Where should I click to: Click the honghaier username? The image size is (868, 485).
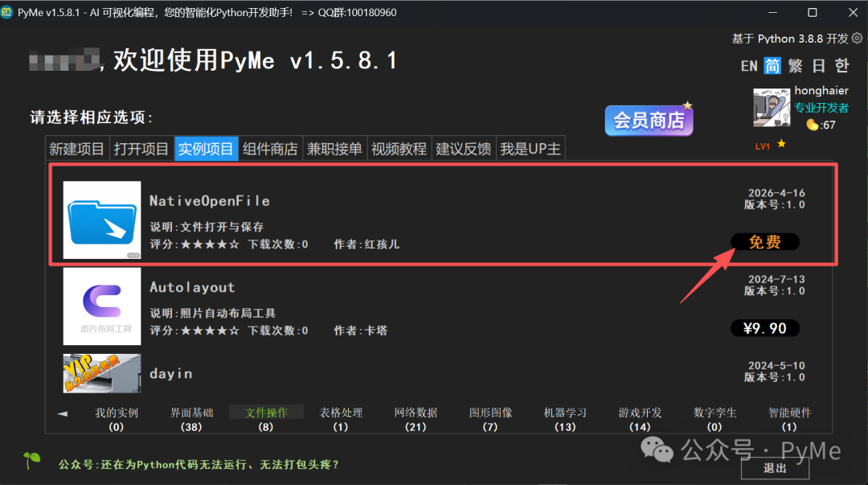tap(821, 90)
